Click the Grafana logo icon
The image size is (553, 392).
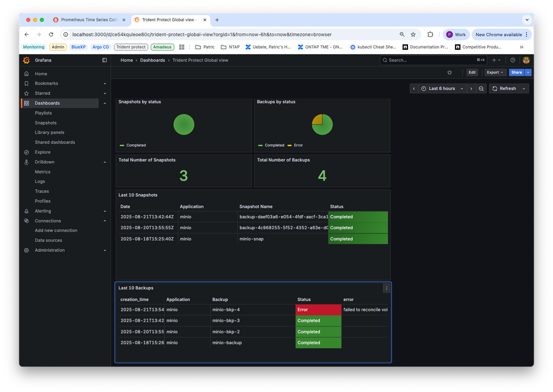26,60
